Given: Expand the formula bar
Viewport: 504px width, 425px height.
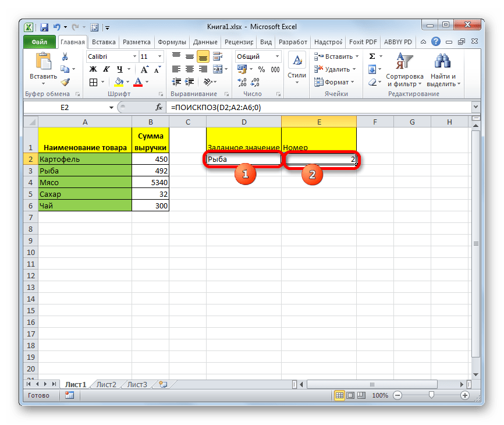Looking at the screenshot, I should 475,107.
